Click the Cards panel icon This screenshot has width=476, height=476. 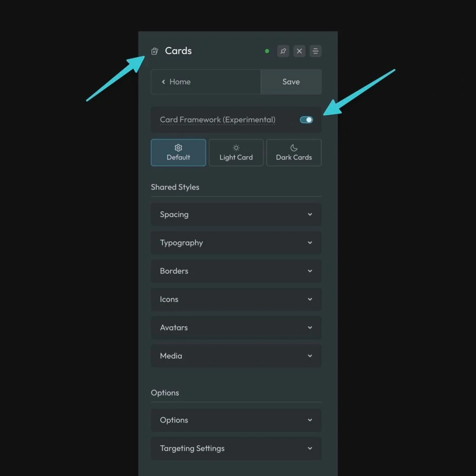[154, 51]
